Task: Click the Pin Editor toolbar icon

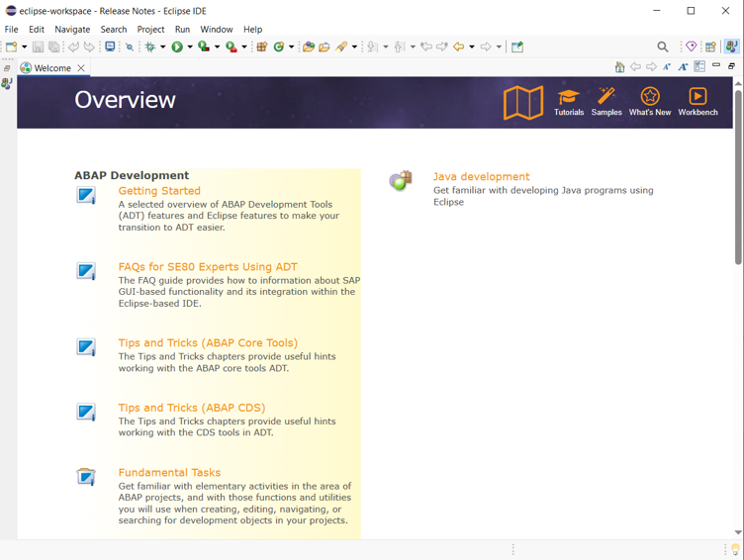Action: [x=517, y=47]
